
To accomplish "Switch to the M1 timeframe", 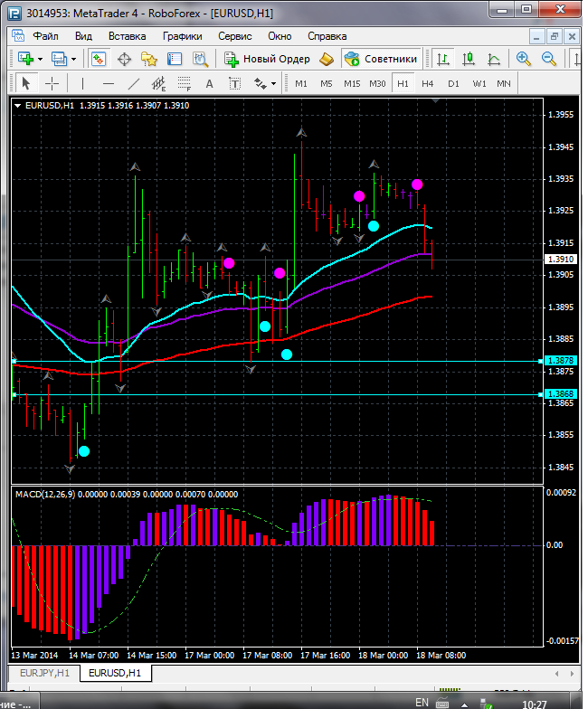I will tap(300, 83).
